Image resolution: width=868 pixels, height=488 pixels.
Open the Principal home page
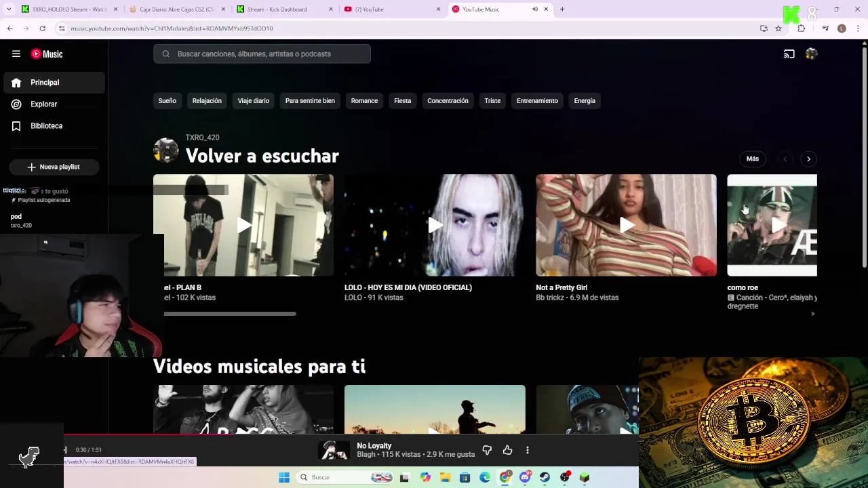point(54,83)
